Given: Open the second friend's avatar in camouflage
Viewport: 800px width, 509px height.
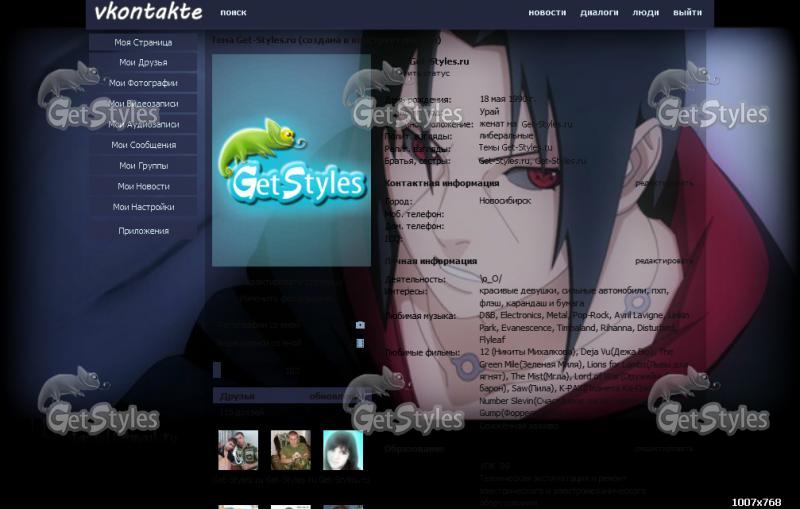Looking at the screenshot, I should point(290,450).
